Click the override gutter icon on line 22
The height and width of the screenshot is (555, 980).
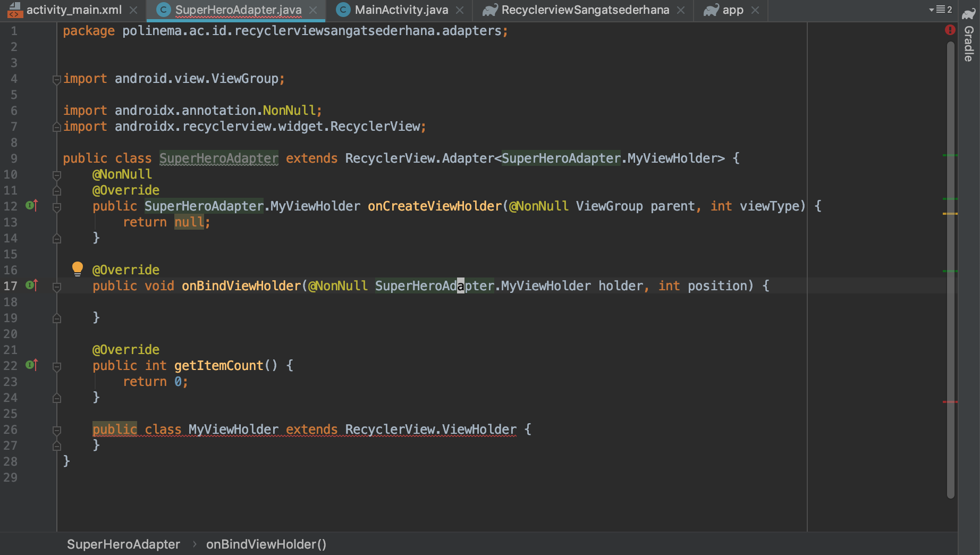pos(32,365)
